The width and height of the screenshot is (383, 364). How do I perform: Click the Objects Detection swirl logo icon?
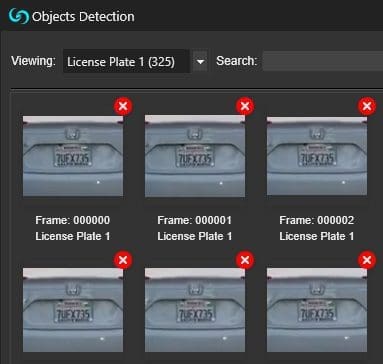(19, 16)
